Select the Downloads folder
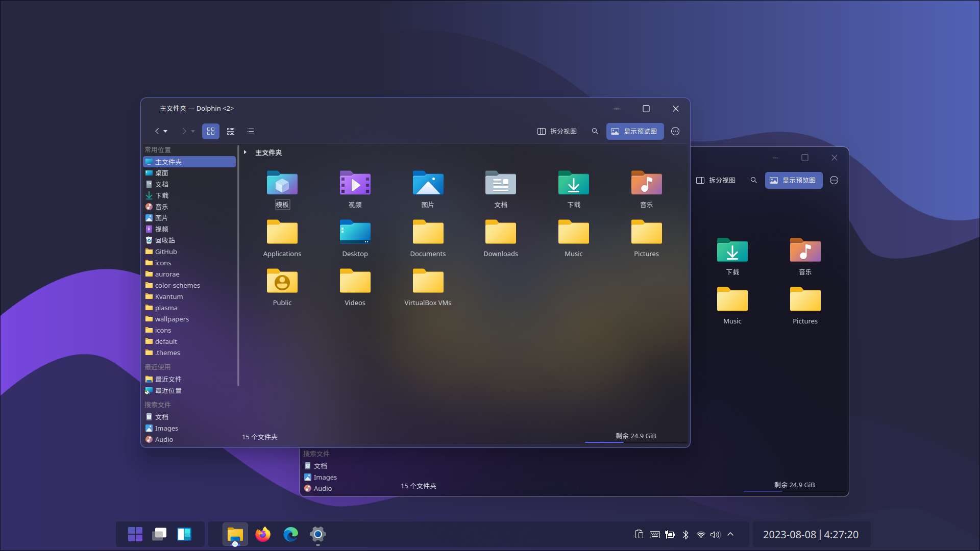Viewport: 980px width, 551px height. click(x=501, y=238)
